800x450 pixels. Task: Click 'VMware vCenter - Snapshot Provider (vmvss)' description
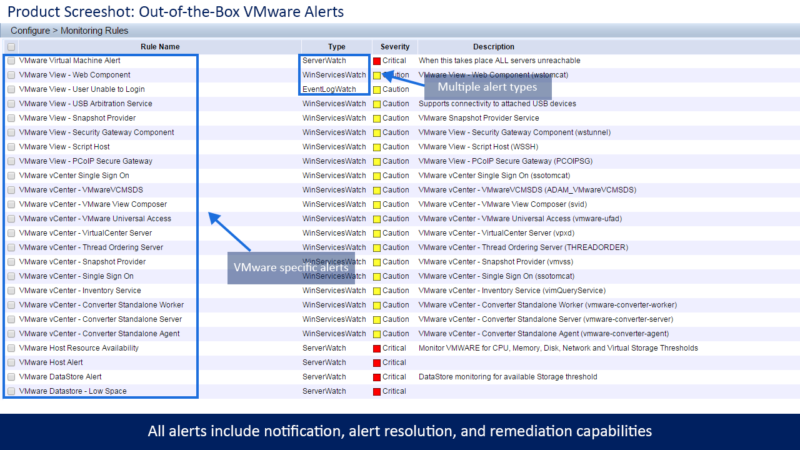click(496, 262)
